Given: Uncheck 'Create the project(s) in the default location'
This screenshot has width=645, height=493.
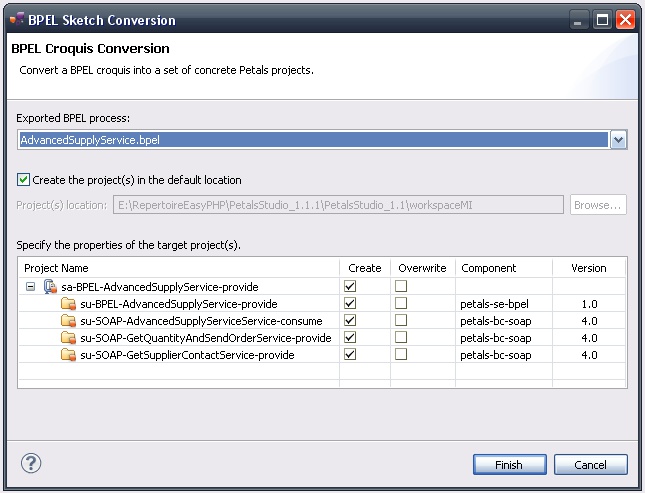Looking at the screenshot, I should 24,180.
